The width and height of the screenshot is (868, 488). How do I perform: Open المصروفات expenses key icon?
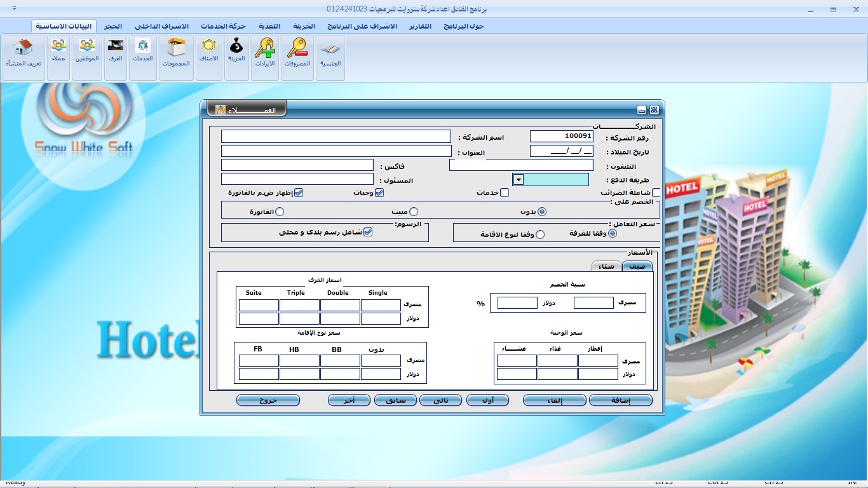coord(297,57)
